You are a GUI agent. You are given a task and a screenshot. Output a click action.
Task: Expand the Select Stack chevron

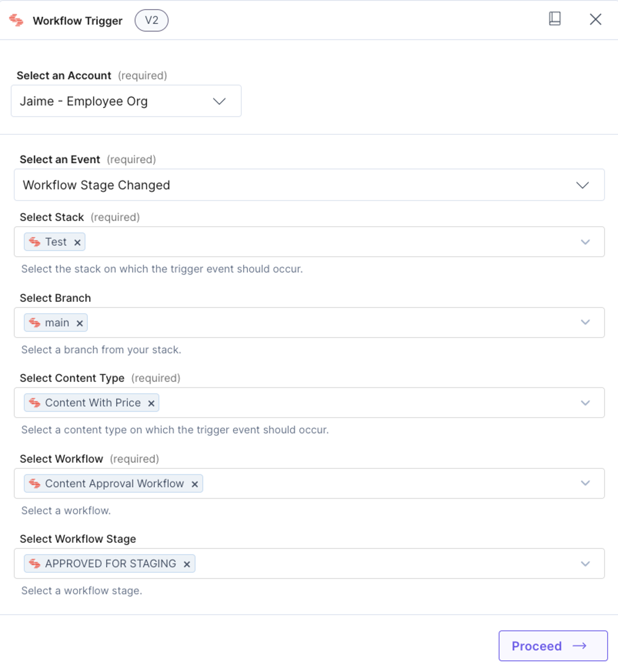(x=585, y=242)
